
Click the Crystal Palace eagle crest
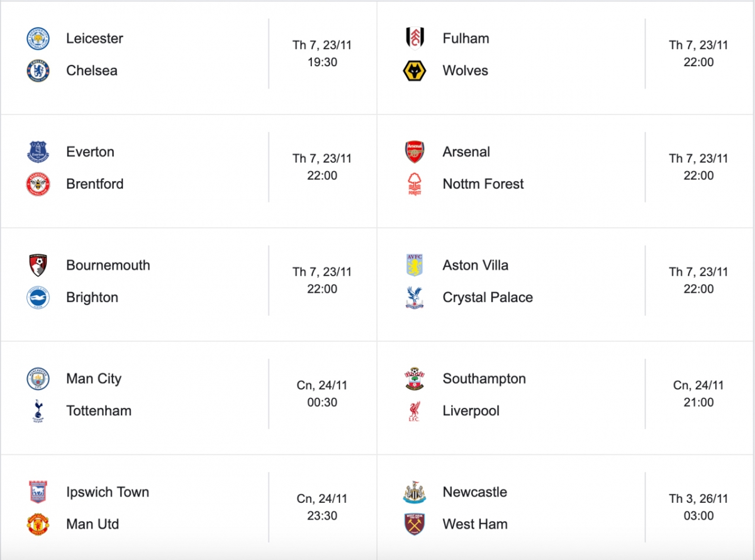click(x=415, y=298)
